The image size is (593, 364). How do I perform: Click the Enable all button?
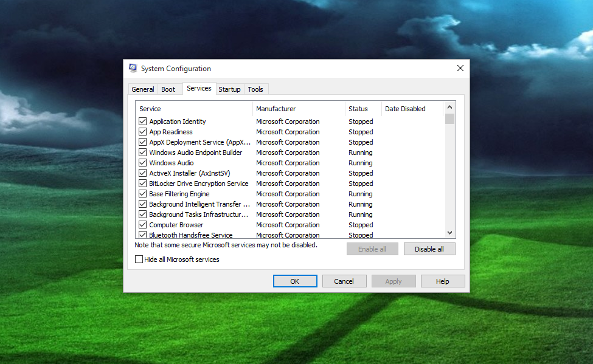pyautogui.click(x=372, y=249)
